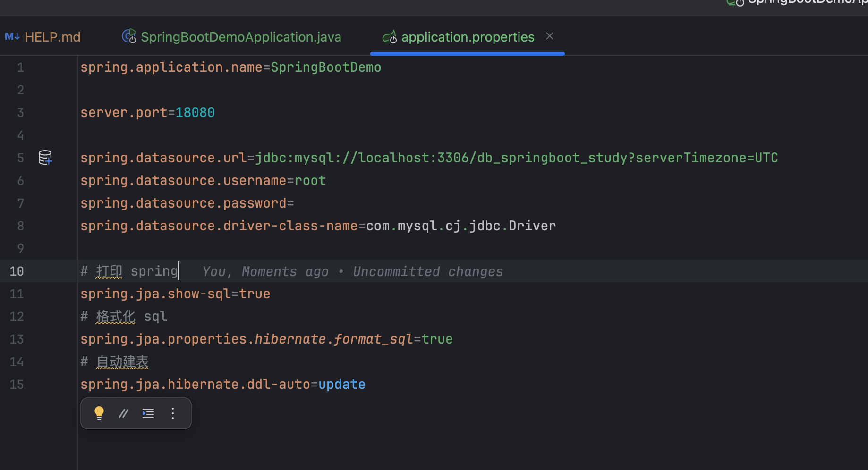Image resolution: width=868 pixels, height=470 pixels.
Task: Click the spring.application.name property key
Action: (x=171, y=67)
